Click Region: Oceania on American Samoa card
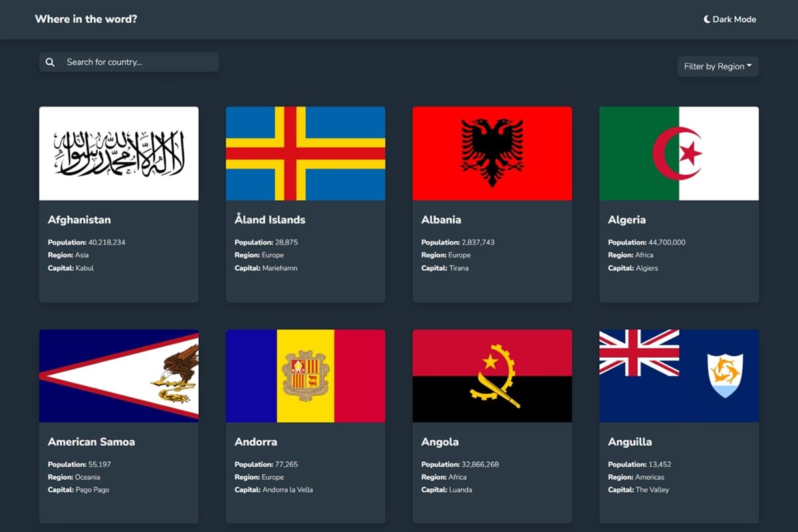Screen dimensions: 798x532 74,477
